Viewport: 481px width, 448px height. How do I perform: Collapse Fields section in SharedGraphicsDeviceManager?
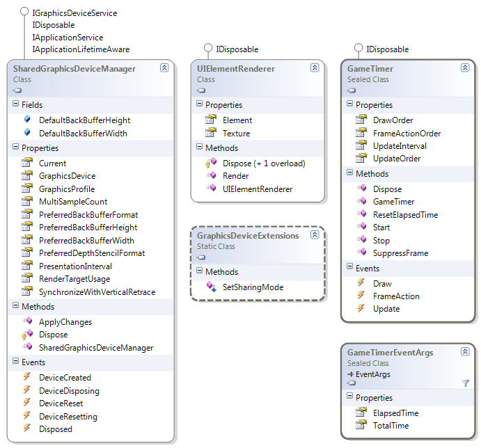pos(15,104)
